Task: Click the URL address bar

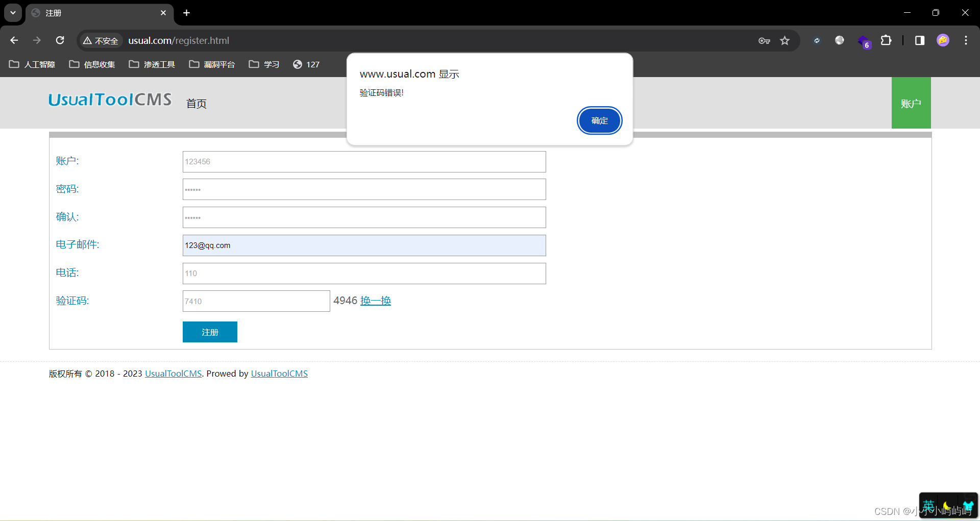Action: point(439,40)
